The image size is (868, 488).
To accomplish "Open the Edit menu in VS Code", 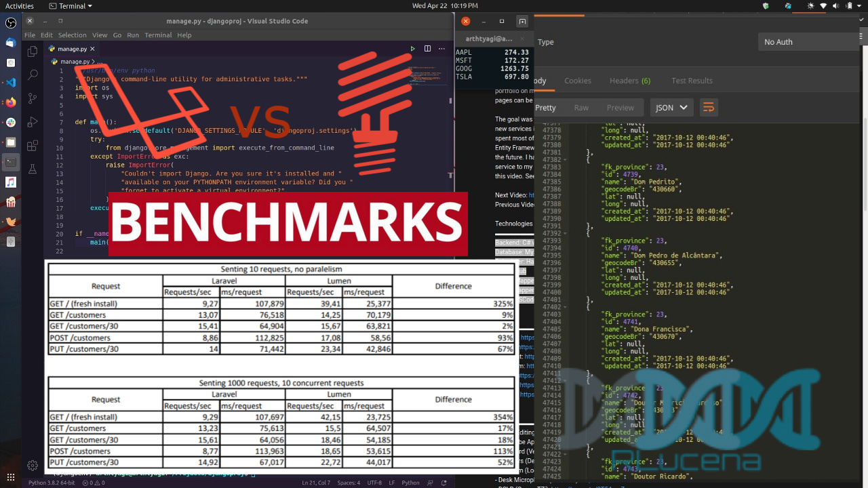I will (46, 35).
